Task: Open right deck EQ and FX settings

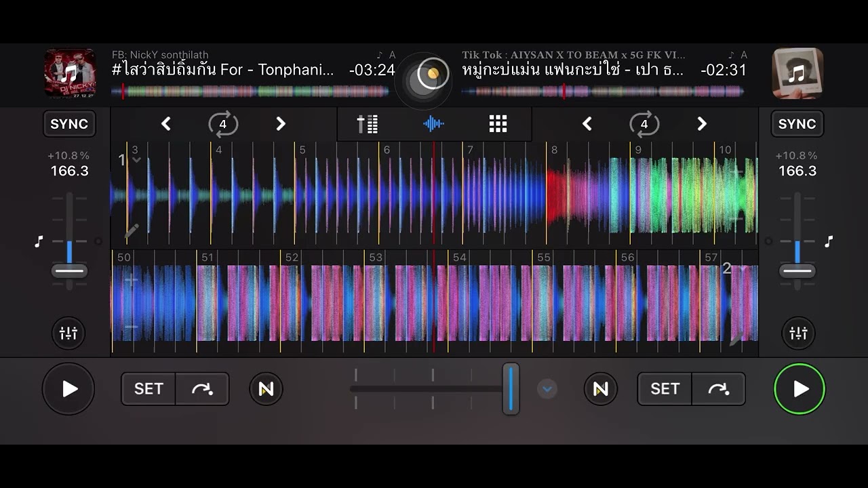Action: [798, 333]
